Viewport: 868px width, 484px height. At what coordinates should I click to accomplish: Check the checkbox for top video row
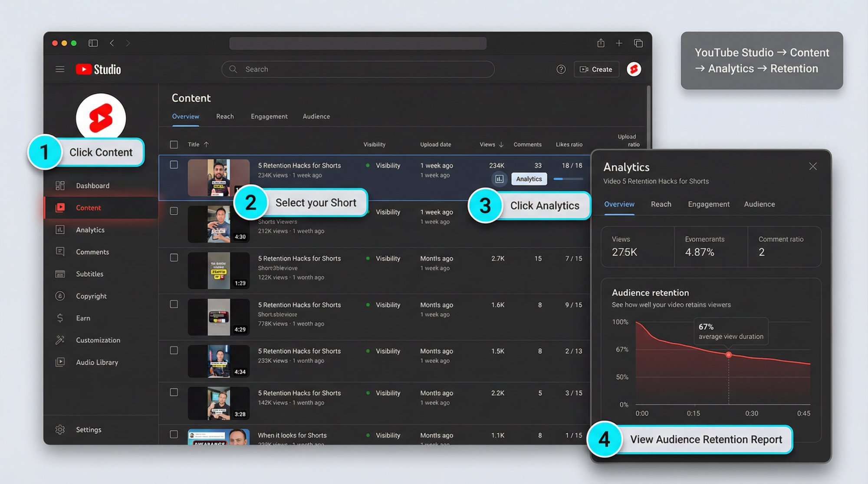pos(174,165)
